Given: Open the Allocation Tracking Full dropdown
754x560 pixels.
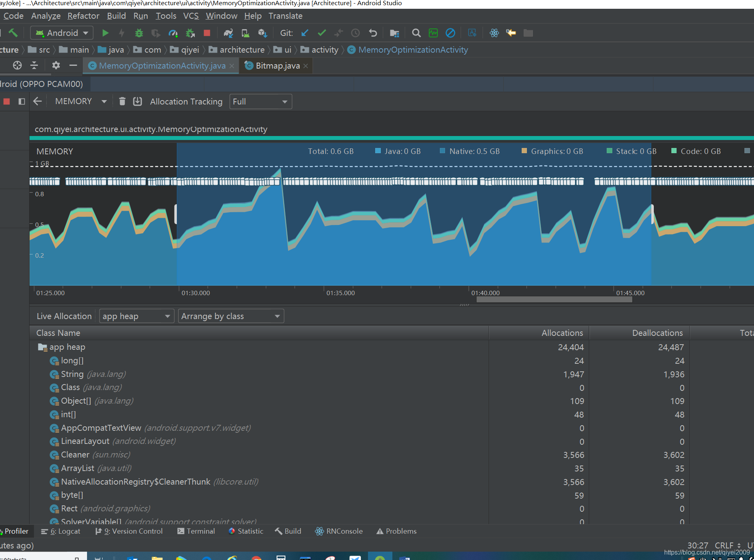Looking at the screenshot, I should pos(261,101).
